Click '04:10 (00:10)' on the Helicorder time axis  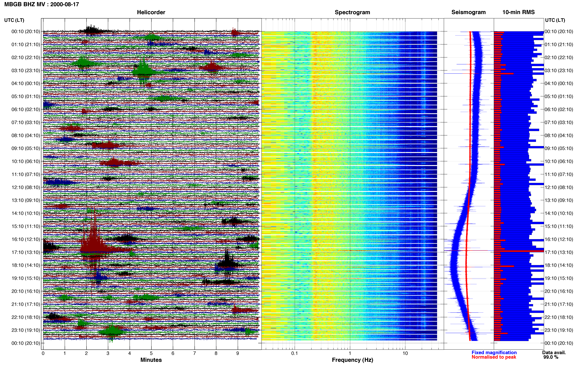tap(26, 83)
